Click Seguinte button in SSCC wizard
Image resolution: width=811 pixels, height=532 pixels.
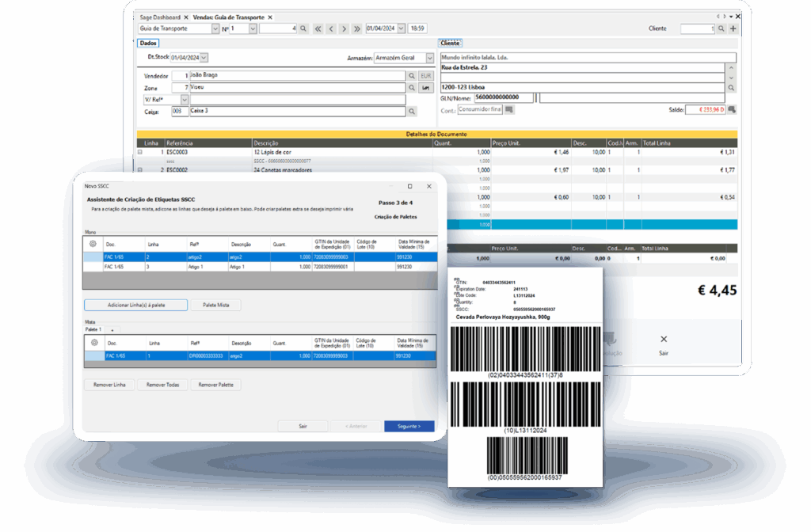409,426
